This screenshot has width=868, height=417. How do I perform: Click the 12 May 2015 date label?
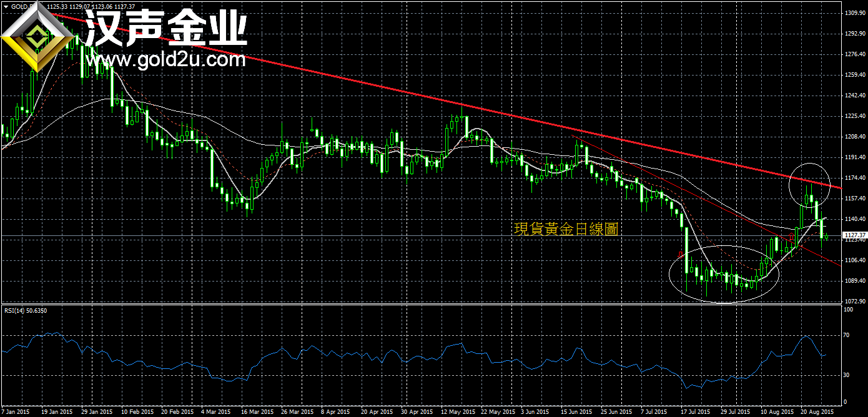click(458, 412)
